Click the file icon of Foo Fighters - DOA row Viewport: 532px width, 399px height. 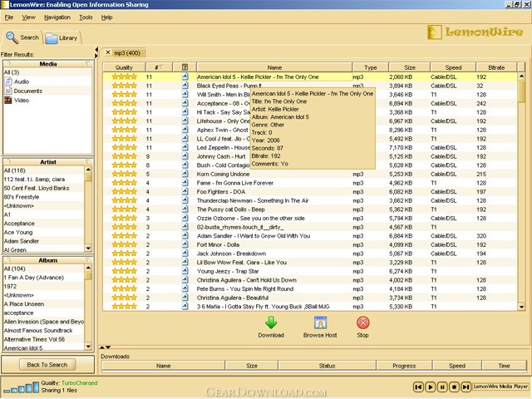[x=185, y=192]
